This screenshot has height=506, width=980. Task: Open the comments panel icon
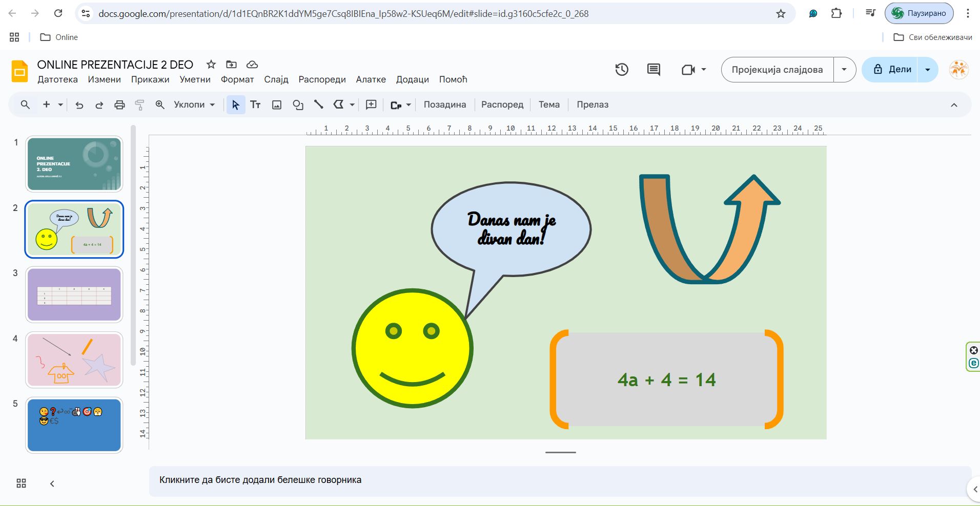tap(654, 70)
